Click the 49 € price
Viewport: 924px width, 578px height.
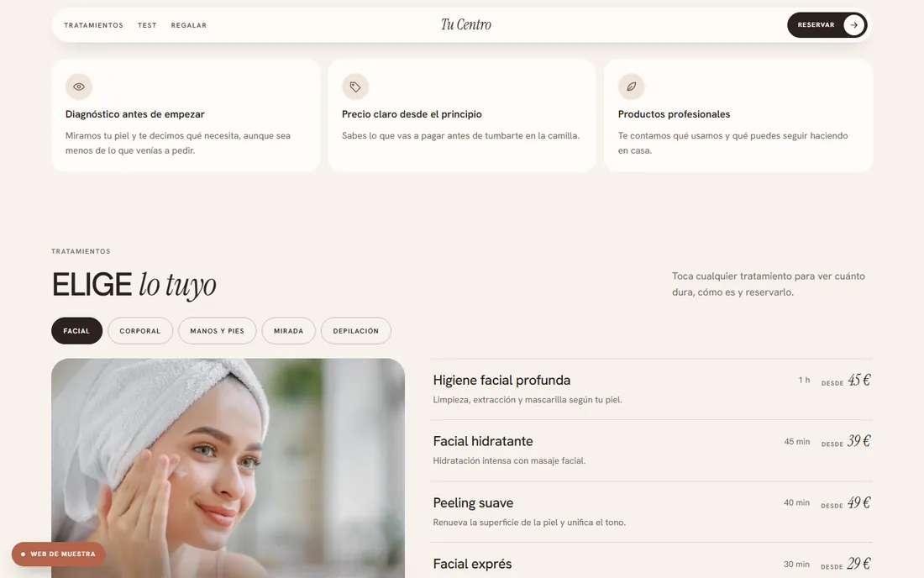click(x=859, y=502)
